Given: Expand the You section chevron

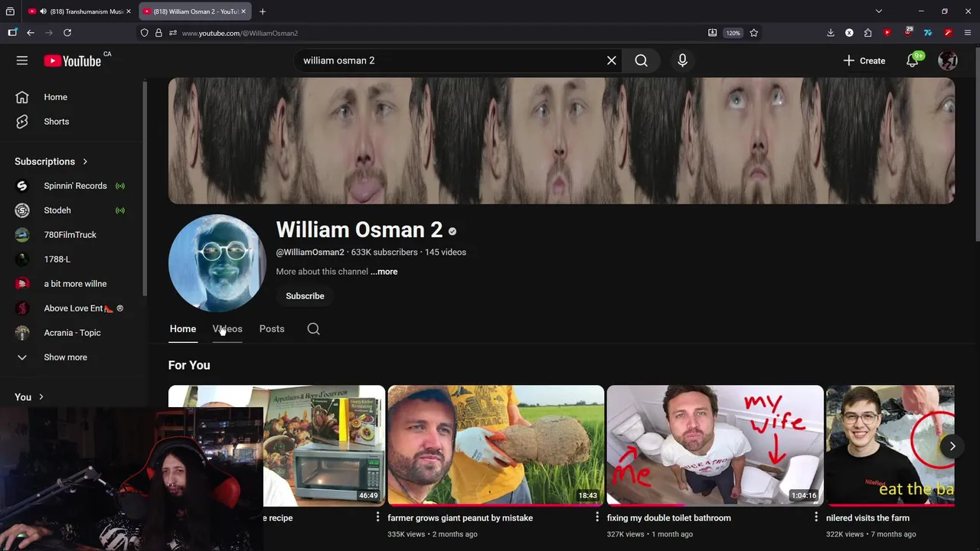Looking at the screenshot, I should pos(41,397).
